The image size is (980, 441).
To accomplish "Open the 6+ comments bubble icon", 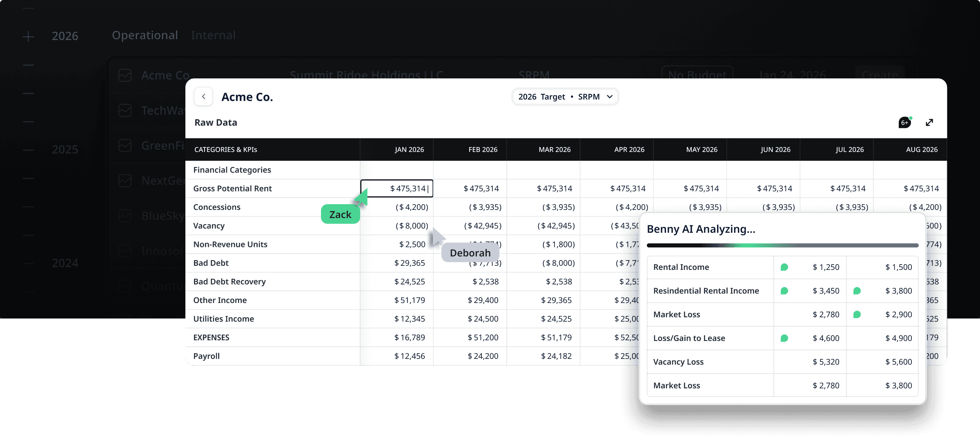I will (x=904, y=122).
